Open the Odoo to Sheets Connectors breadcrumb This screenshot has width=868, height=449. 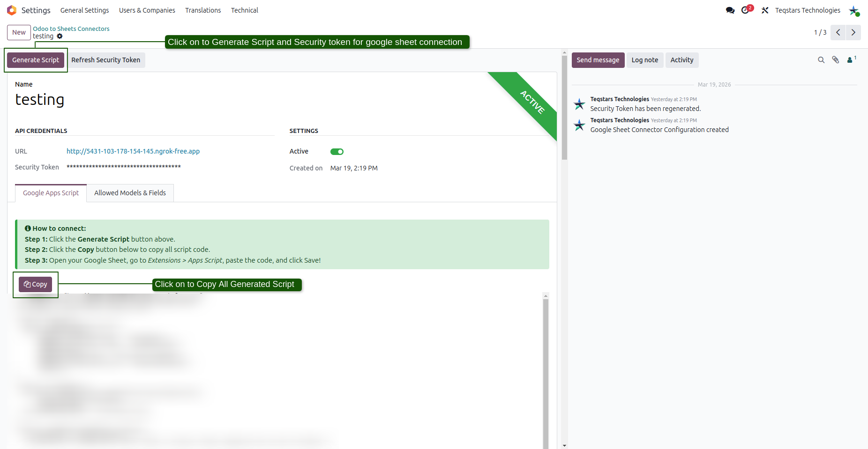click(x=71, y=29)
